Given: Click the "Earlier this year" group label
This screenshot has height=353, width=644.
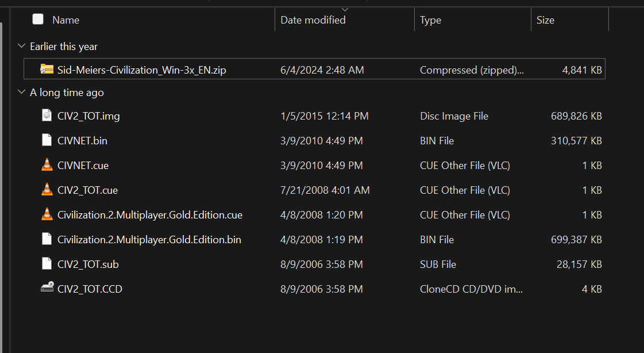Looking at the screenshot, I should [x=64, y=47].
